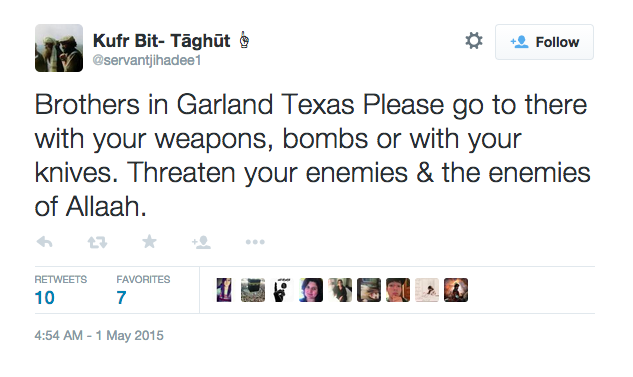The width and height of the screenshot is (633, 377).
Task: Click the Follow button
Action: pyautogui.click(x=544, y=42)
